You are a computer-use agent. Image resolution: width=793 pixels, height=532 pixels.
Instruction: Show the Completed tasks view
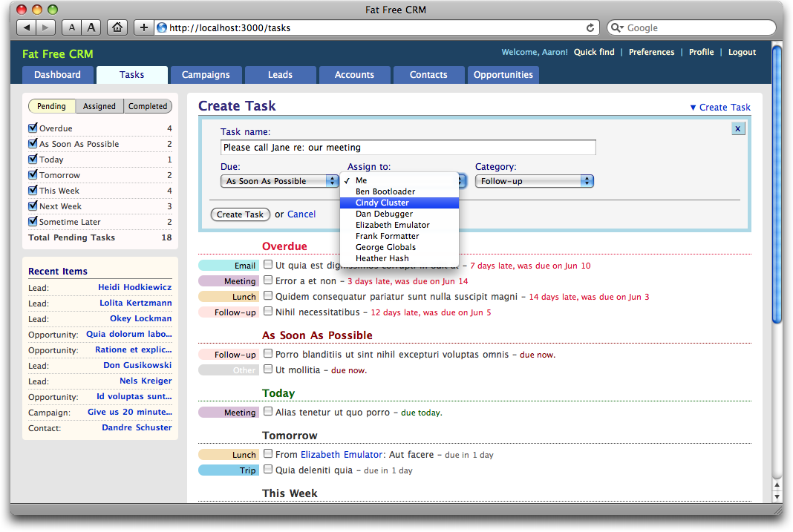[x=148, y=106]
